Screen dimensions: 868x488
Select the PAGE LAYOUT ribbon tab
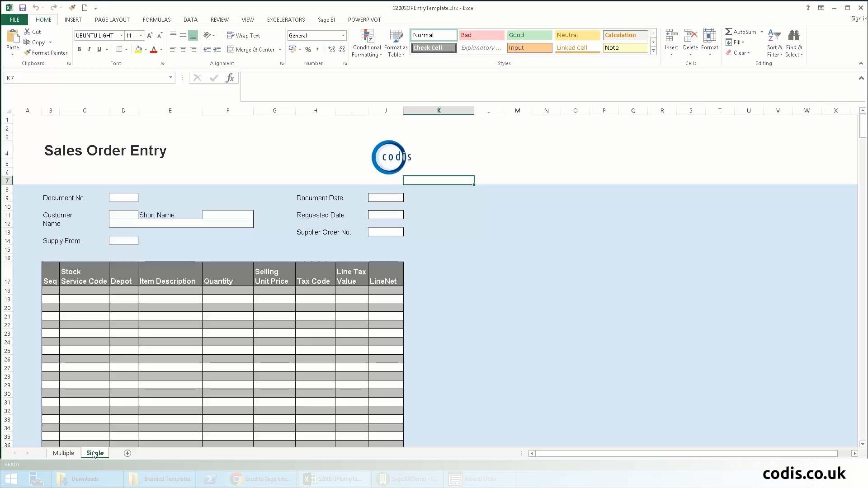tap(112, 20)
